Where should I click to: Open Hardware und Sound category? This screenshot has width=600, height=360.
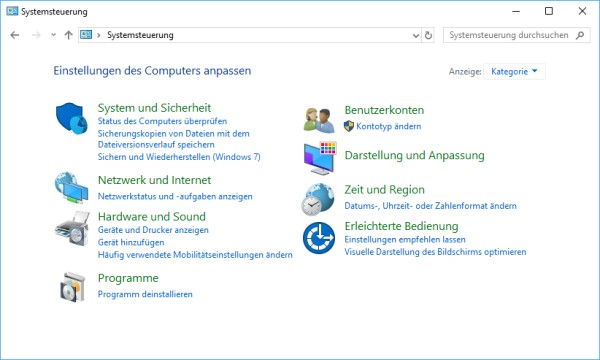pos(152,217)
